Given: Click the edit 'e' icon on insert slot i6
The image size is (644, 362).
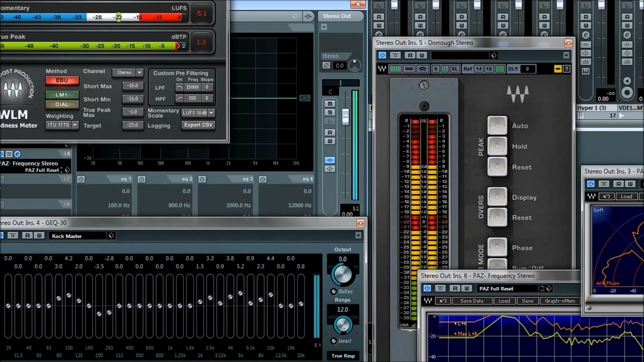Looking at the screenshot, I should click(x=17, y=154).
